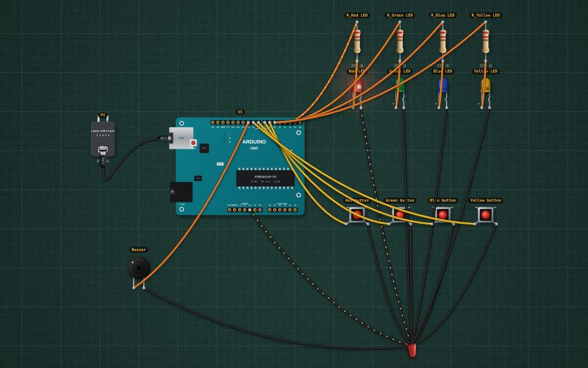
Task: Select the Blue button label
Action: click(443, 200)
